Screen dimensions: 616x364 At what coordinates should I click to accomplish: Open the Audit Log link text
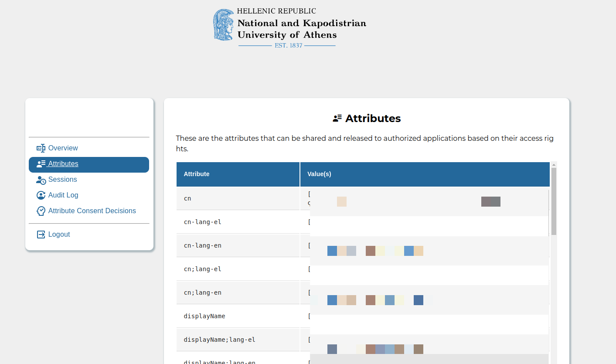click(x=63, y=195)
